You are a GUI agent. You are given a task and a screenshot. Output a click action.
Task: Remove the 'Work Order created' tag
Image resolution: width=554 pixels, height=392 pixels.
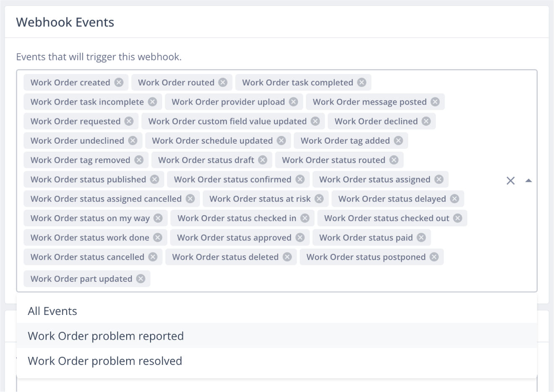[119, 83]
